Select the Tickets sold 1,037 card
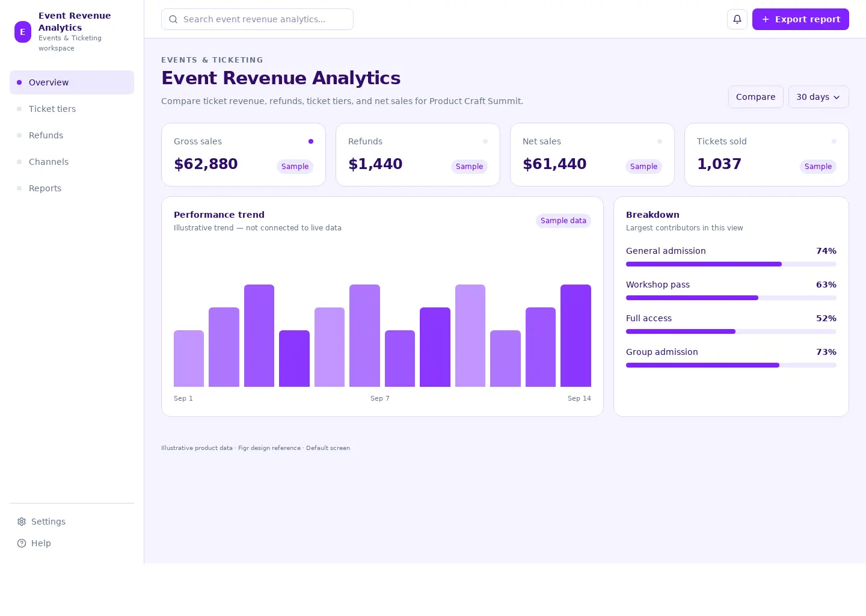The image size is (866, 616). coord(767,155)
